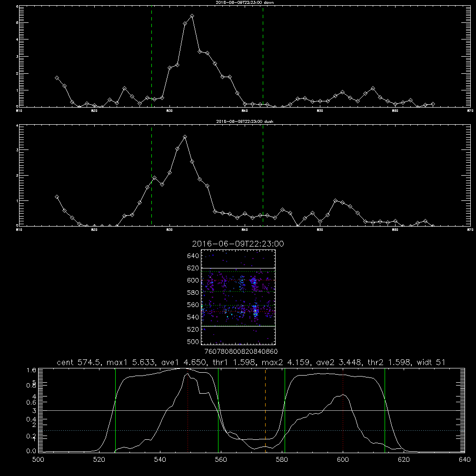Click the 540 tick label on bottom plot x-axis
The height and width of the screenshot is (476, 476).
point(160,460)
